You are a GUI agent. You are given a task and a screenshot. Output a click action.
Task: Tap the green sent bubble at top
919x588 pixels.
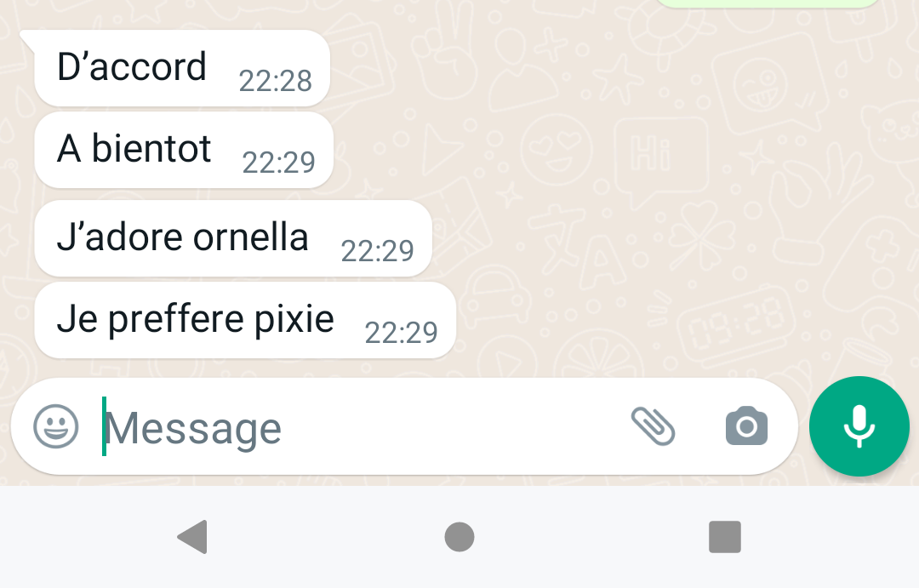(768, 3)
